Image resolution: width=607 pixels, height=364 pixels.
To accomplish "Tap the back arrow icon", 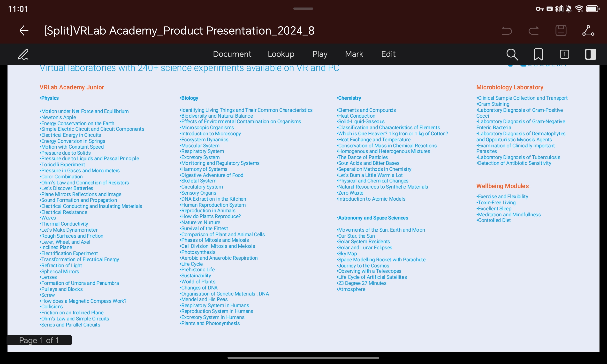I will pyautogui.click(x=24, y=31).
